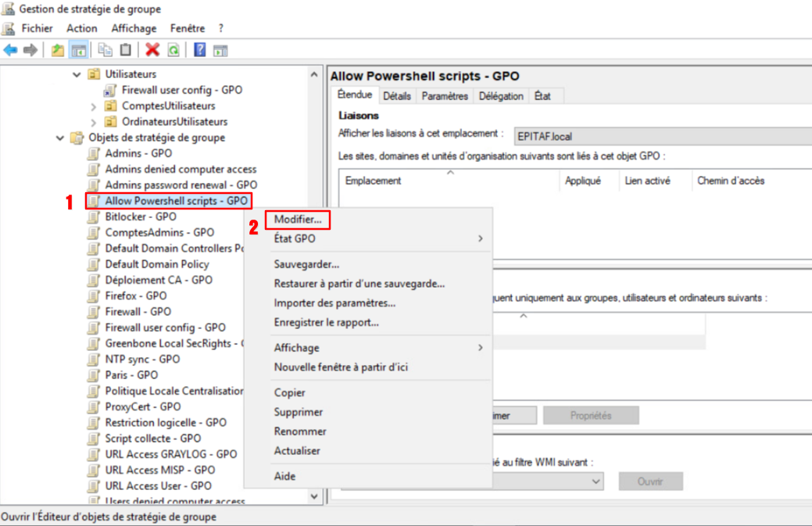
Task: Open Help with the blue question mark icon
Action: [200, 50]
